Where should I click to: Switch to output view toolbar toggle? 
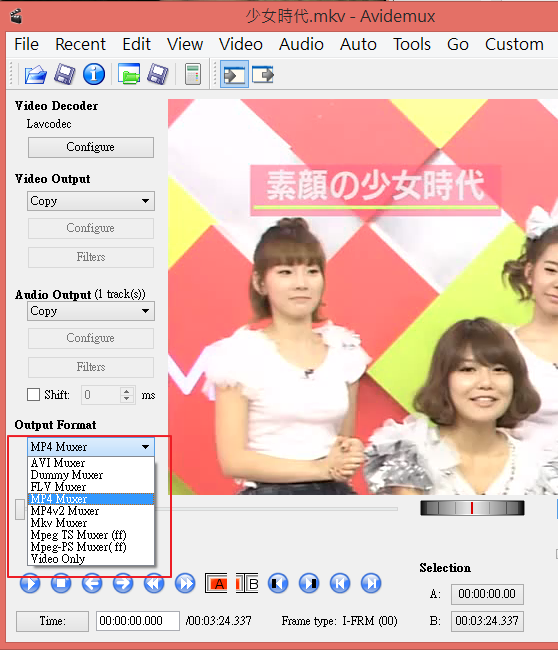263,75
